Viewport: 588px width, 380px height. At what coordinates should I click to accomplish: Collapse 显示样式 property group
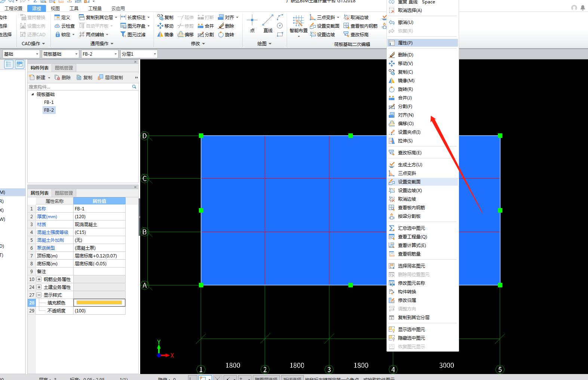coord(39,295)
